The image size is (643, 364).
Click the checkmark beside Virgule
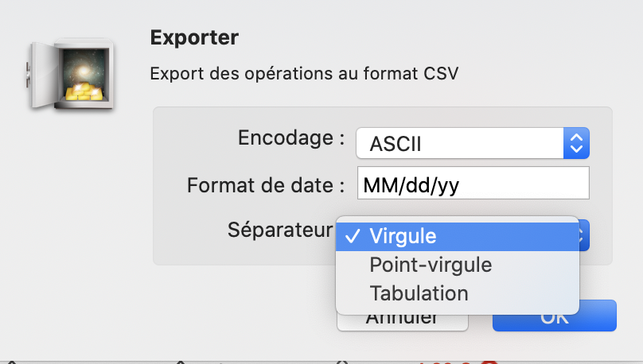point(353,236)
